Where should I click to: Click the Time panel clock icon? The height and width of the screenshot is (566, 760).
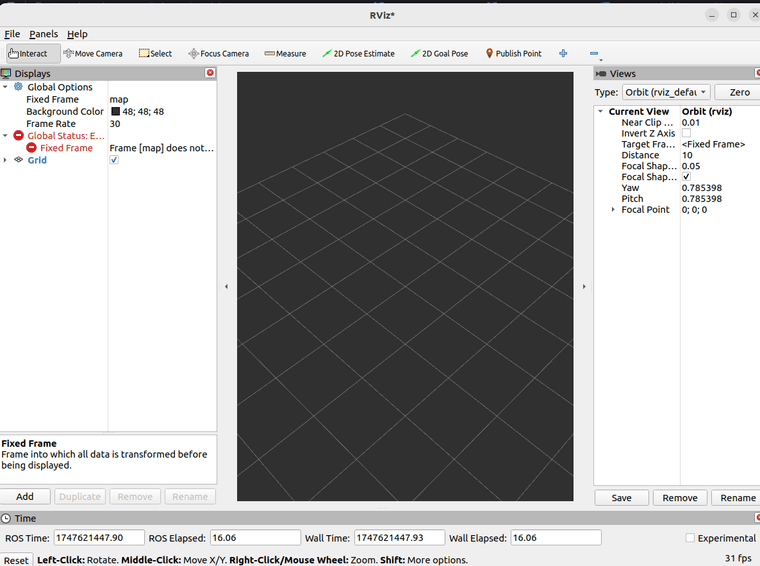pos(6,519)
